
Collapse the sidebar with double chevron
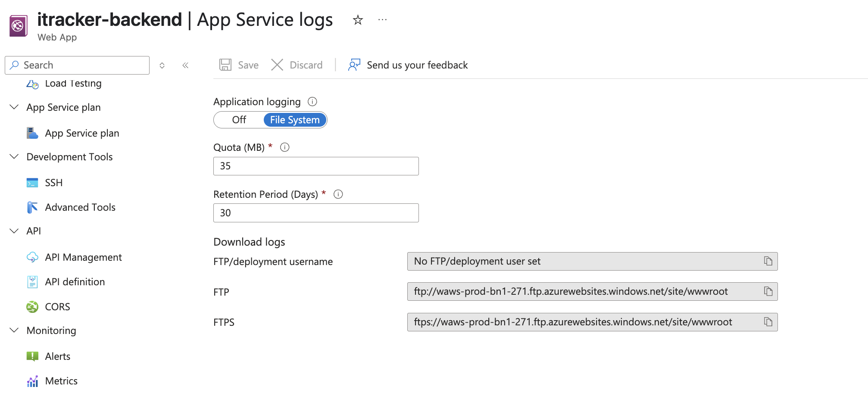pyautogui.click(x=185, y=65)
